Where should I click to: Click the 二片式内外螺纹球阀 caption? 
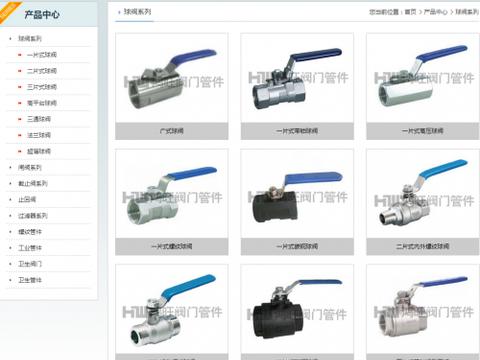coord(422,246)
